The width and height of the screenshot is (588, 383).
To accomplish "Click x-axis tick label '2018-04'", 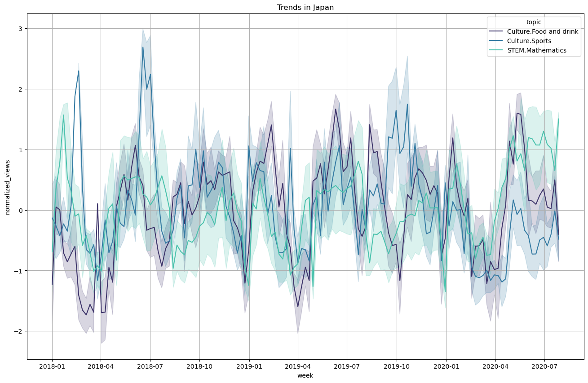I will pos(100,366).
